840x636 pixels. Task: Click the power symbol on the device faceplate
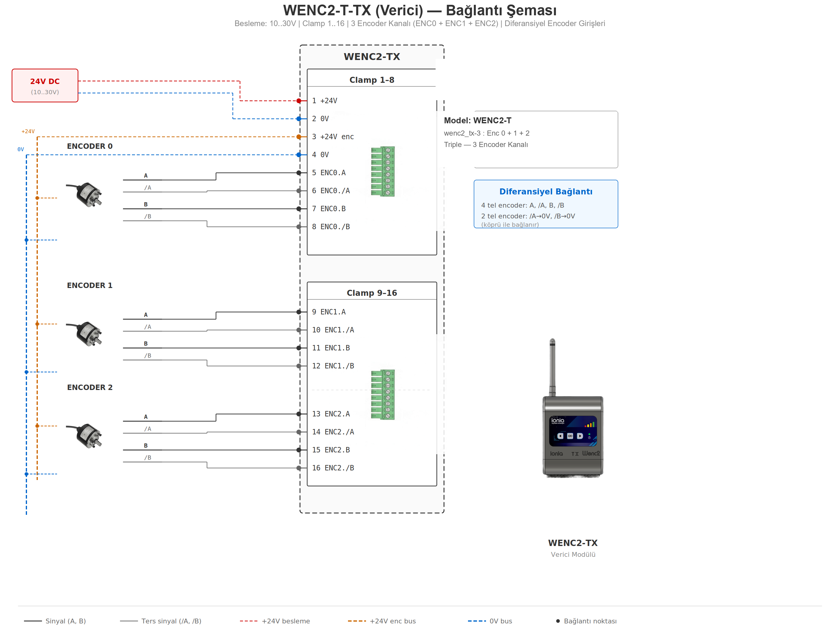[589, 438]
